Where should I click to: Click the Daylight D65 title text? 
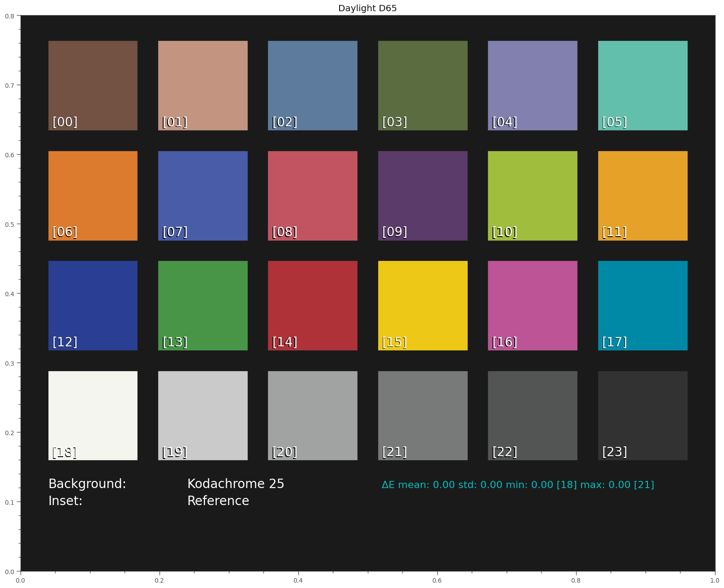367,8
